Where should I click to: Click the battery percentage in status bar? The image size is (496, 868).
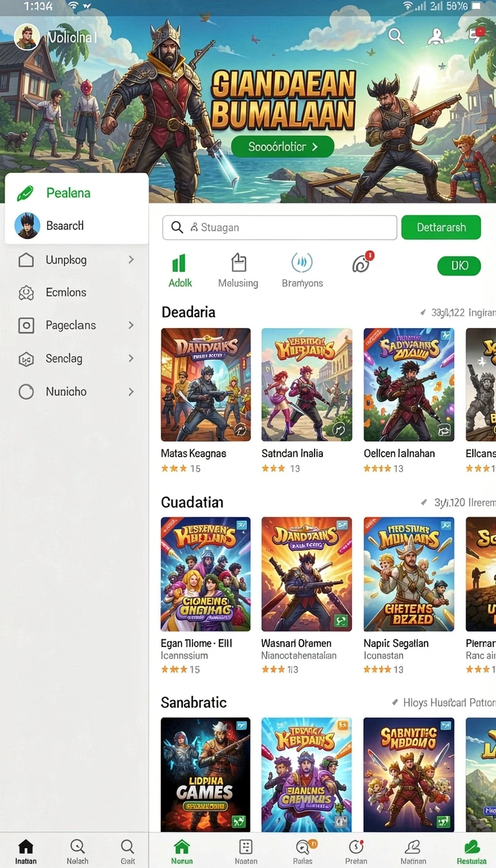point(457,6)
